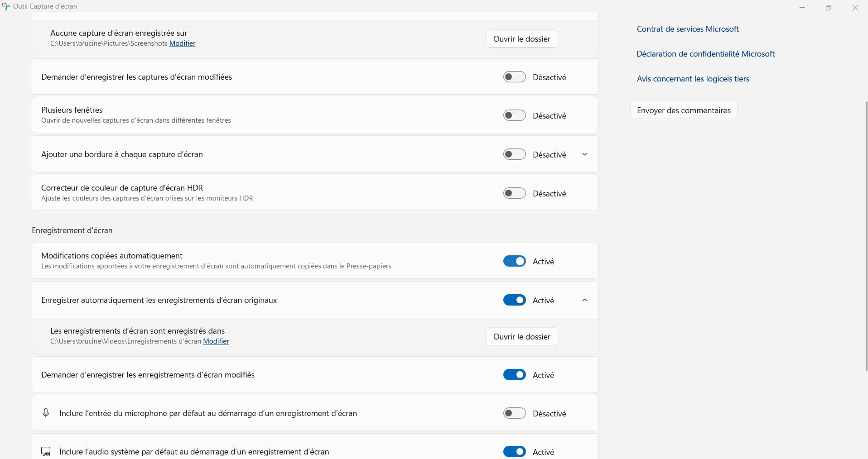
Task: Turn off Demander d'enregistrer les enregistrements modifiés
Action: point(514,375)
